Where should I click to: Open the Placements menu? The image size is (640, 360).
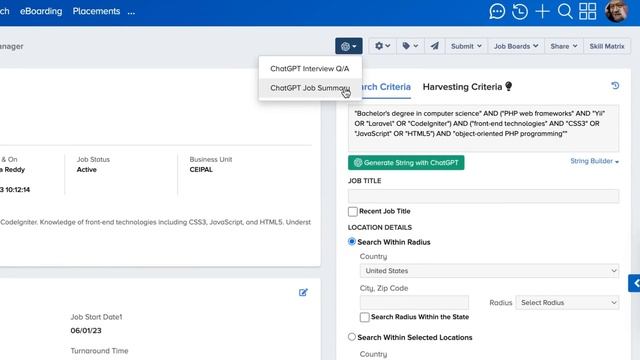click(96, 11)
